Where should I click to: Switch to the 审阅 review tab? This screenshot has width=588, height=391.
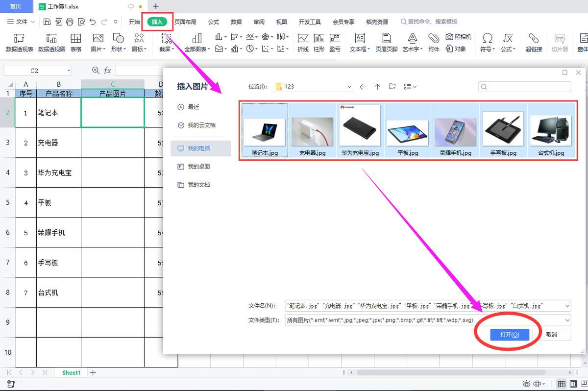pos(259,22)
